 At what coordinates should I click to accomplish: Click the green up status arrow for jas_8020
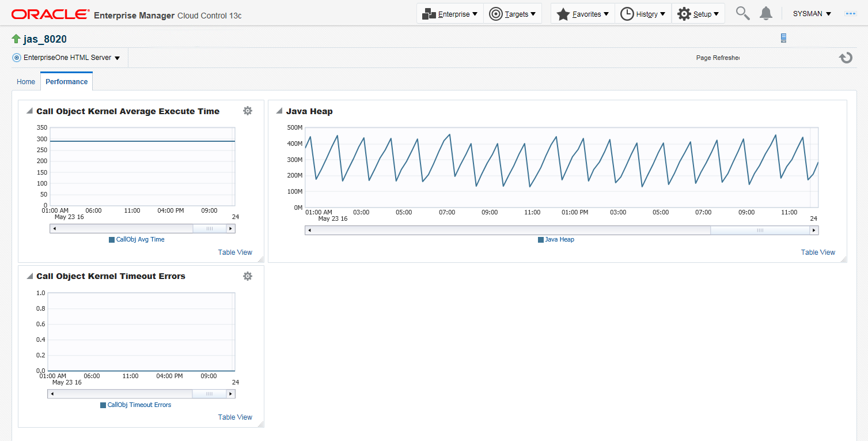point(16,39)
